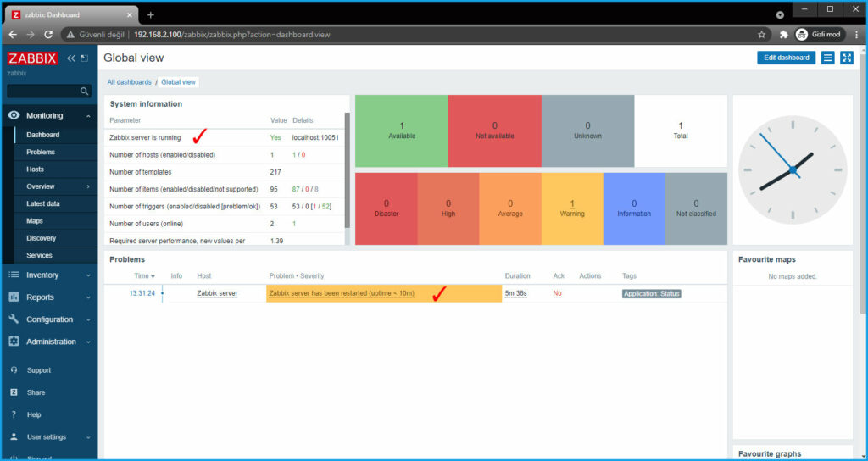Open Hosts in Monitoring menu
Screen dimensions: 868x461
[x=35, y=169]
